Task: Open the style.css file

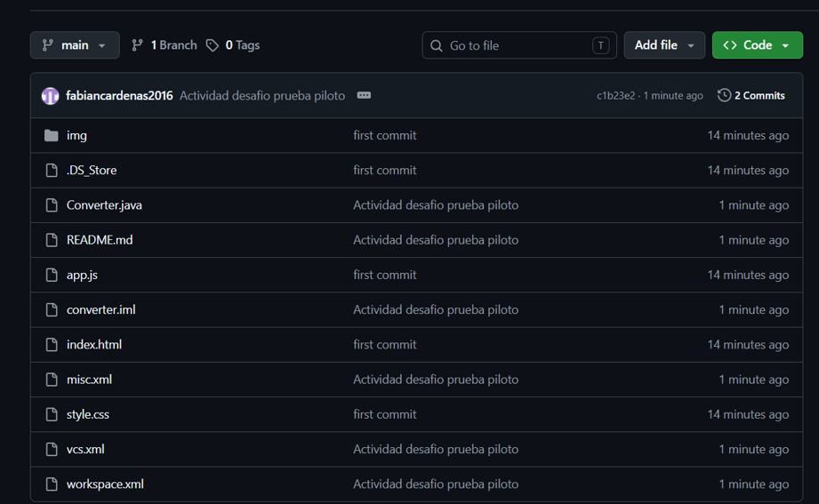Action: tap(88, 414)
